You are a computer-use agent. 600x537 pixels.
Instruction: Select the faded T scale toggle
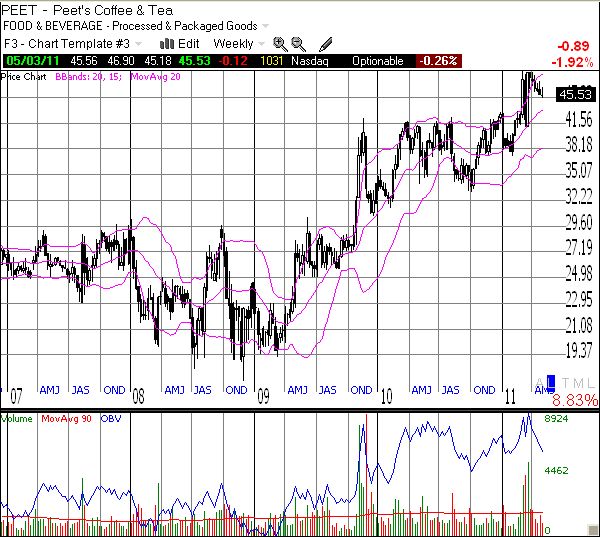coord(566,382)
